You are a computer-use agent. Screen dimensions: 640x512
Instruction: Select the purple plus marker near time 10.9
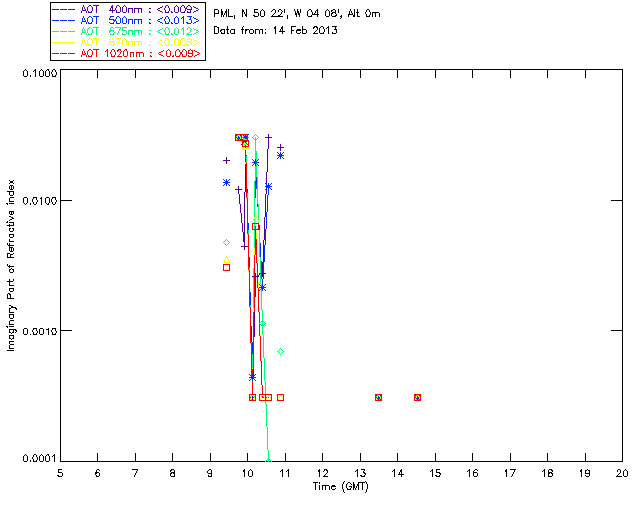click(280, 147)
